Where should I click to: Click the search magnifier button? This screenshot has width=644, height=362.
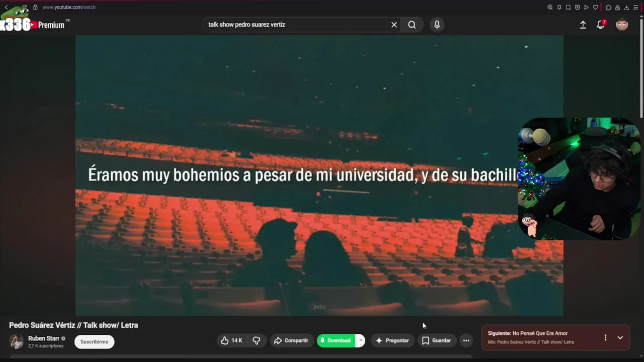(412, 25)
